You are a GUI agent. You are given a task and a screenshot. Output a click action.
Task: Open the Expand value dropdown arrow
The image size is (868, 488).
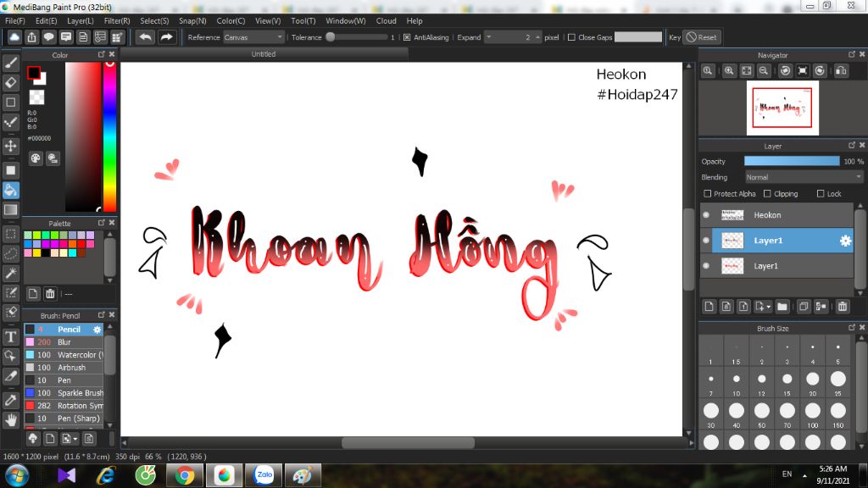488,37
